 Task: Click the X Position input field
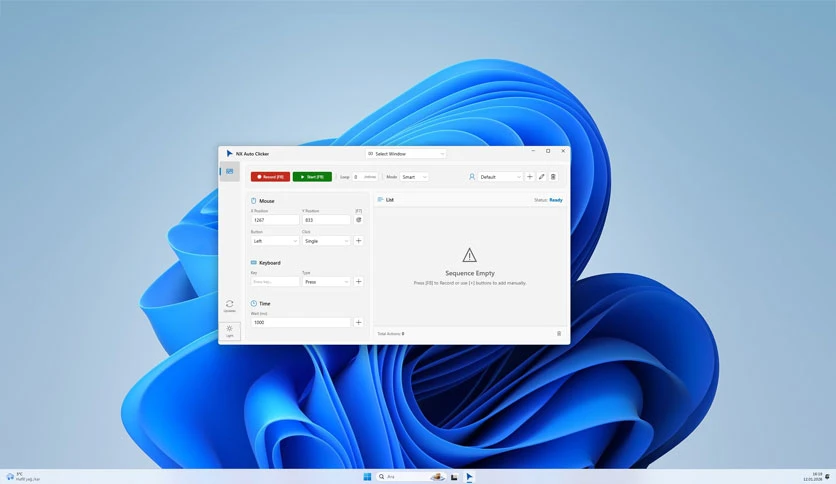tap(275, 220)
